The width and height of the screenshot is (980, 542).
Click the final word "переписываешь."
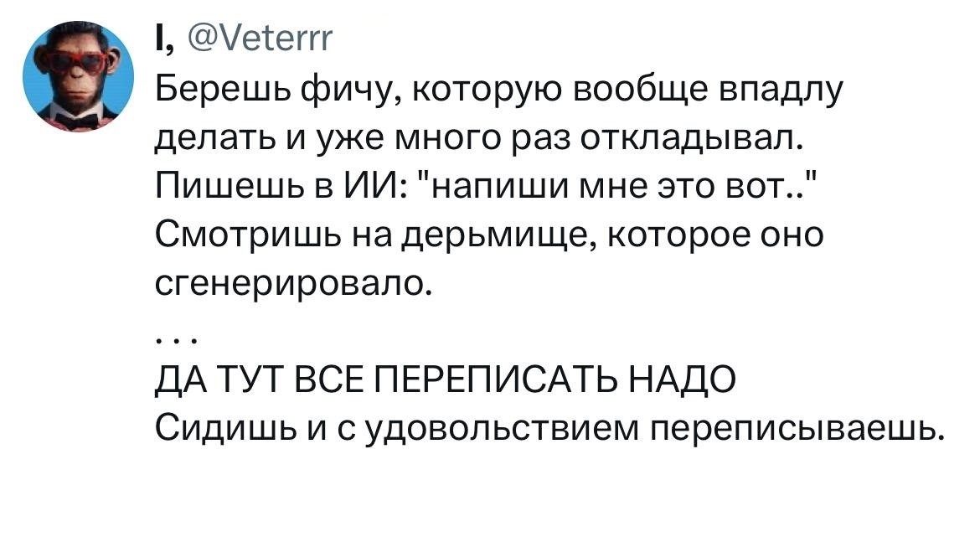[797, 432]
